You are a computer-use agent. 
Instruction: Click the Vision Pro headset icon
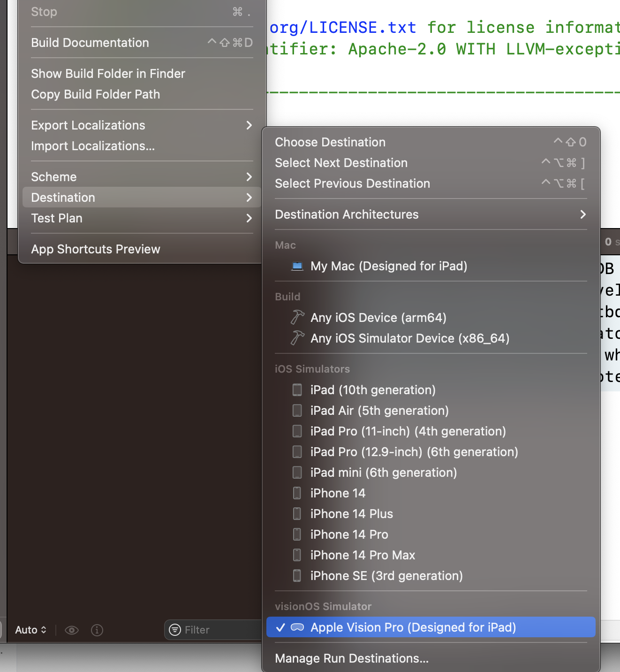click(297, 627)
